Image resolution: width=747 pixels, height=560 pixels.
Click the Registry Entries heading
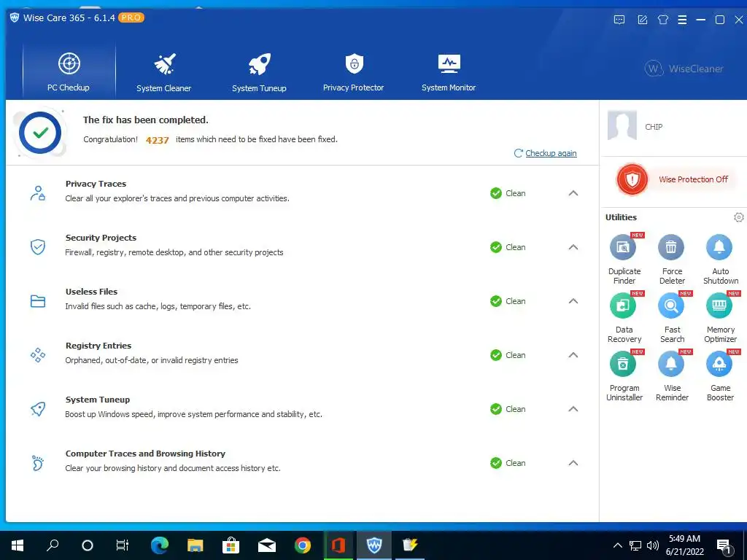click(x=98, y=346)
